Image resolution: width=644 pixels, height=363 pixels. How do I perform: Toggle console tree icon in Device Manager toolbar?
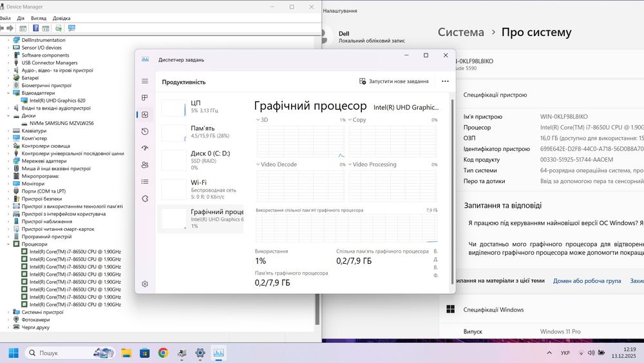point(23,28)
